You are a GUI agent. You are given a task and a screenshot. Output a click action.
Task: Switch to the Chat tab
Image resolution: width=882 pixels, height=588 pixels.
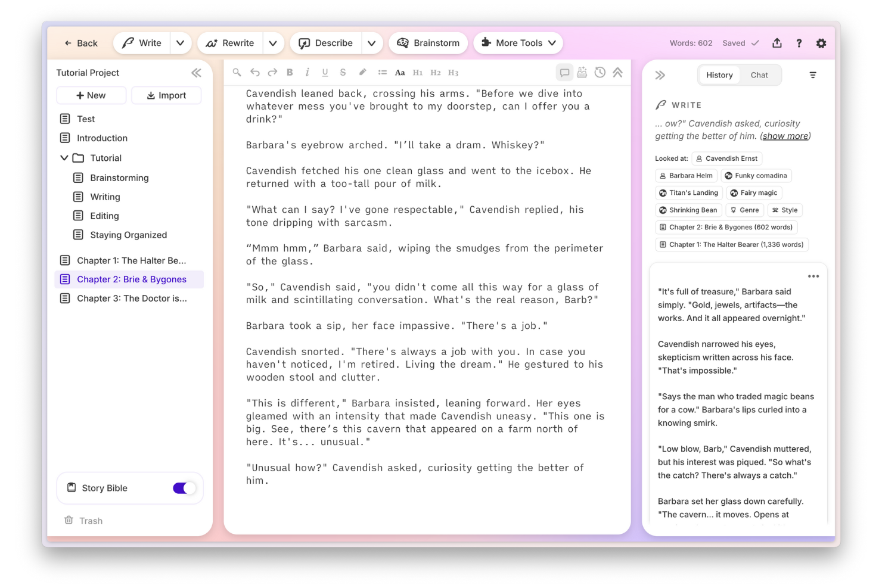tap(759, 74)
